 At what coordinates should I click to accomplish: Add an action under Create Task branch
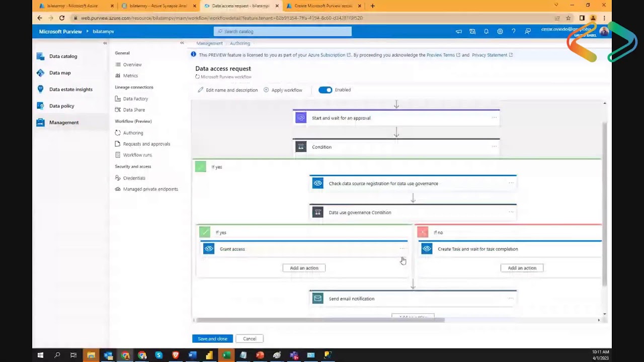point(522,268)
